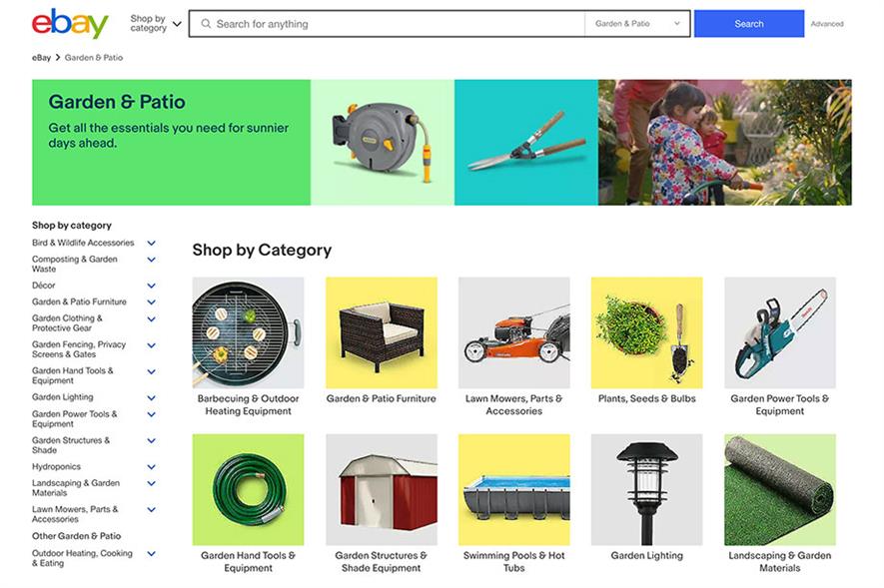
Task: Click the eBay logo
Action: tap(70, 24)
